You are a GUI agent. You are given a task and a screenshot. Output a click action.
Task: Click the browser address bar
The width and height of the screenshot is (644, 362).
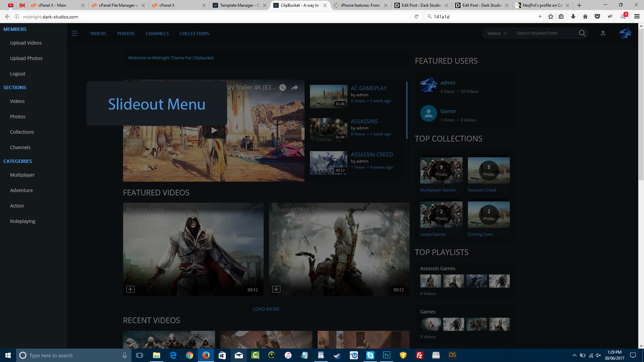[215, 16]
